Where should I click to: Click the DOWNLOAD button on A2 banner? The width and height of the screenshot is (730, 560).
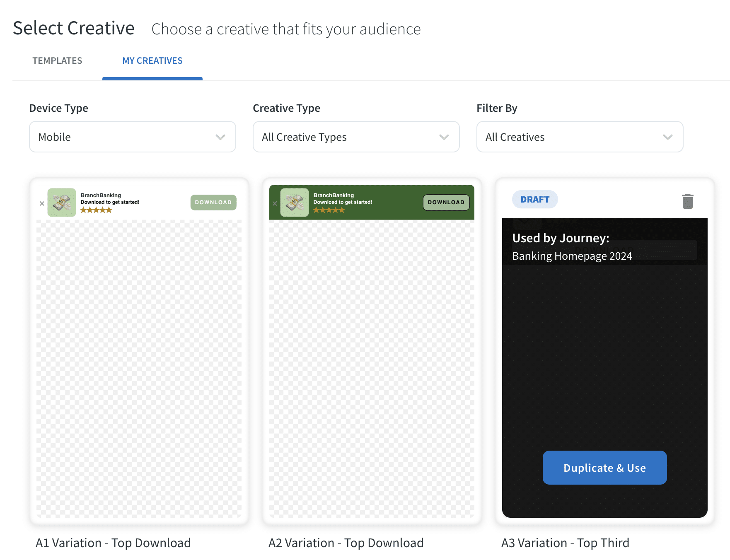click(x=445, y=202)
